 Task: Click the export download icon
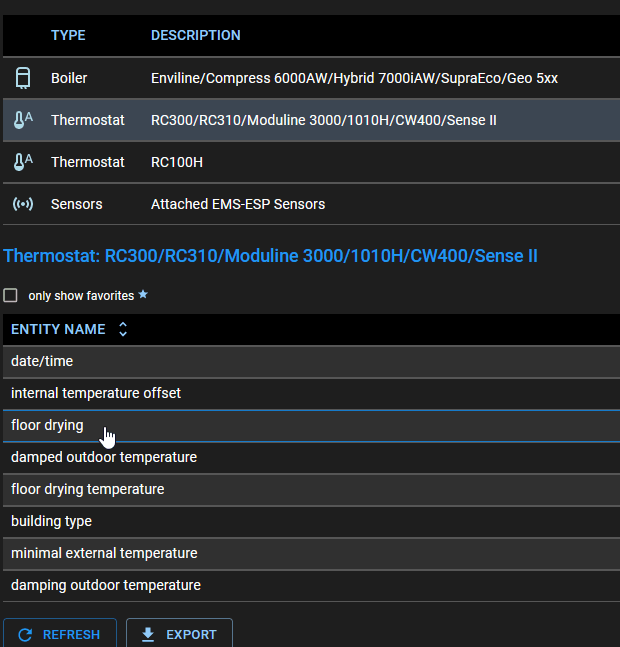(149, 635)
